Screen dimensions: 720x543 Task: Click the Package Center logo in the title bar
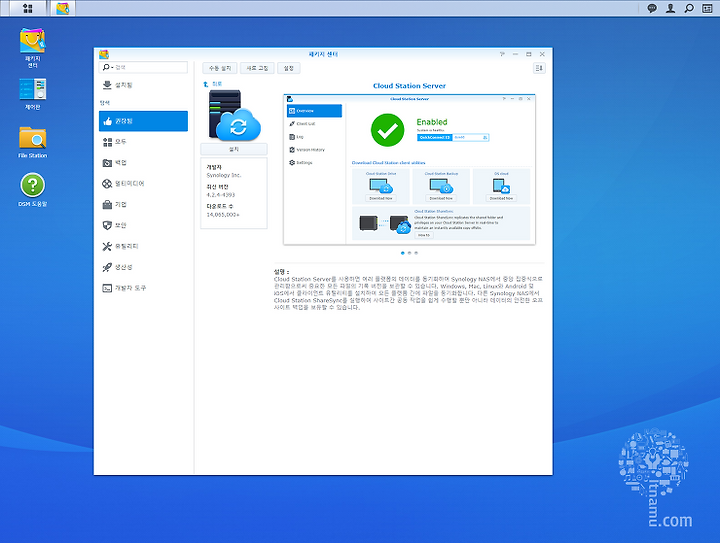(x=104, y=54)
